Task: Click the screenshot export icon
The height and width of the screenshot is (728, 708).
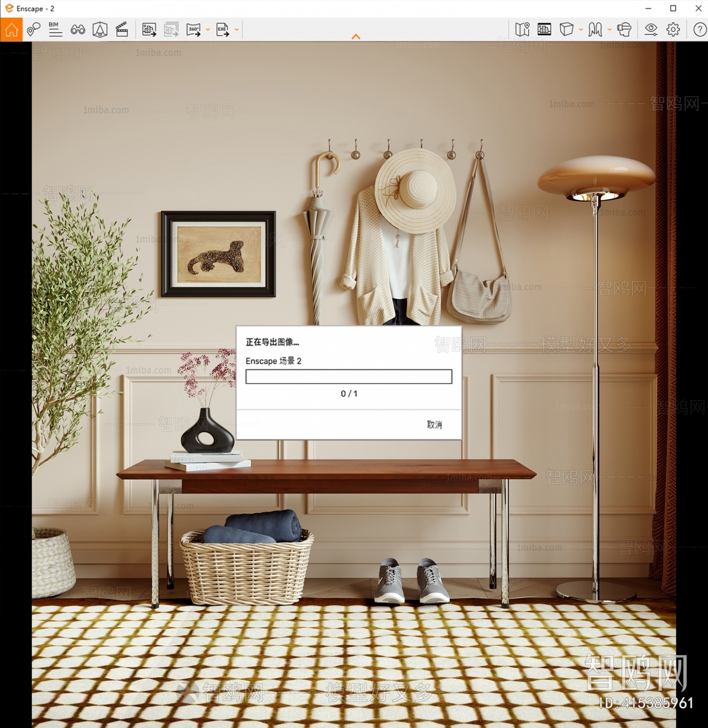Action: pyautogui.click(x=149, y=30)
